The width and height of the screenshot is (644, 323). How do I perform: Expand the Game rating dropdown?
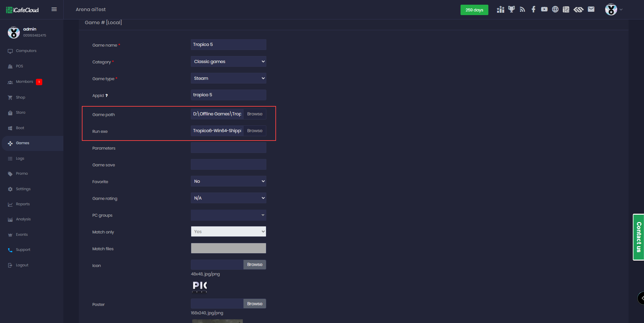pyautogui.click(x=228, y=198)
